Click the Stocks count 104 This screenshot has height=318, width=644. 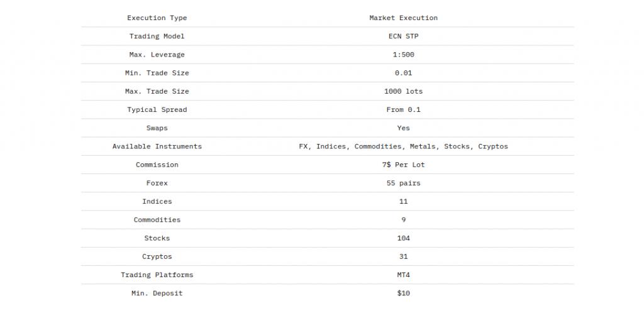click(x=403, y=238)
